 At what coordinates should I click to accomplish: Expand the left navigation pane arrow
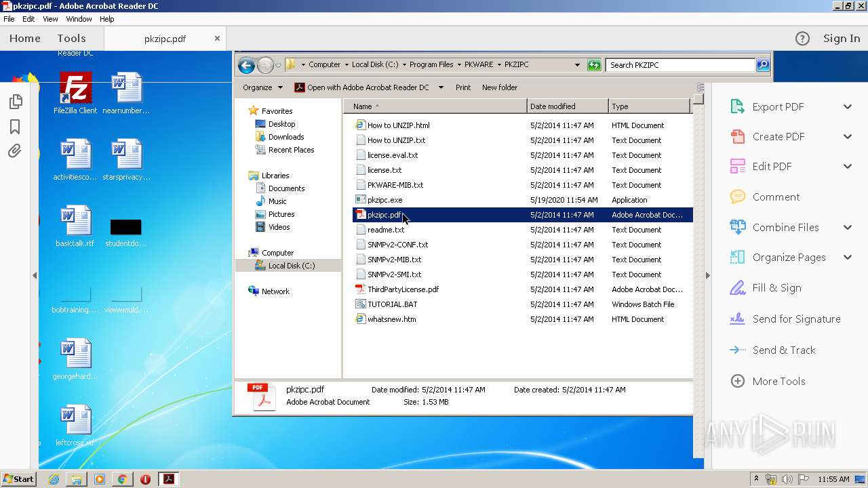point(34,275)
